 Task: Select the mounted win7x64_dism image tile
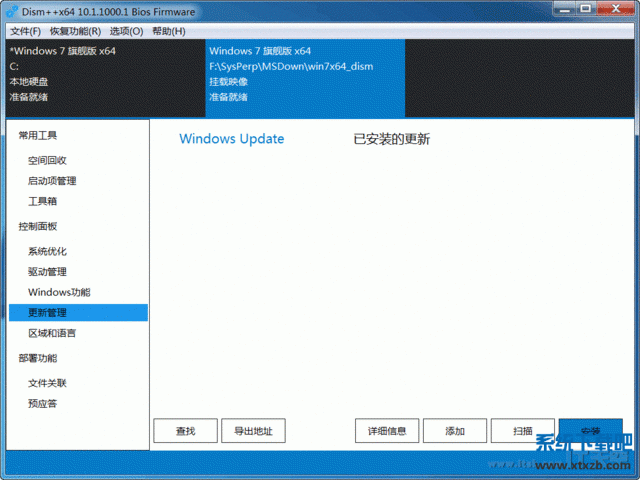click(304, 74)
